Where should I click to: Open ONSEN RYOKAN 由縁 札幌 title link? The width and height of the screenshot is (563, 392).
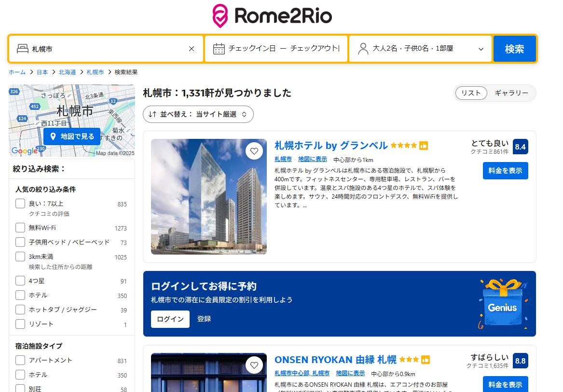(x=335, y=359)
